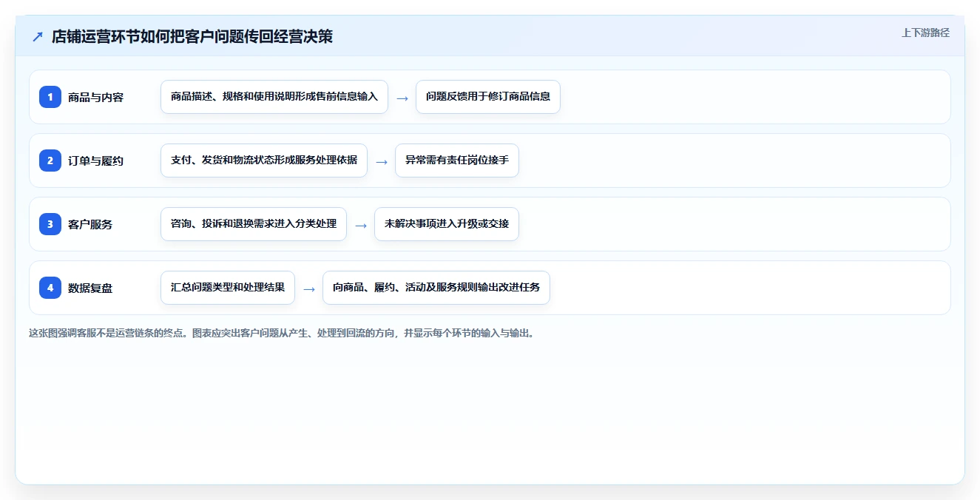Image resolution: width=980 pixels, height=500 pixels.
Task: Click the 未解决事项进入升级或交接 box
Action: point(447,224)
